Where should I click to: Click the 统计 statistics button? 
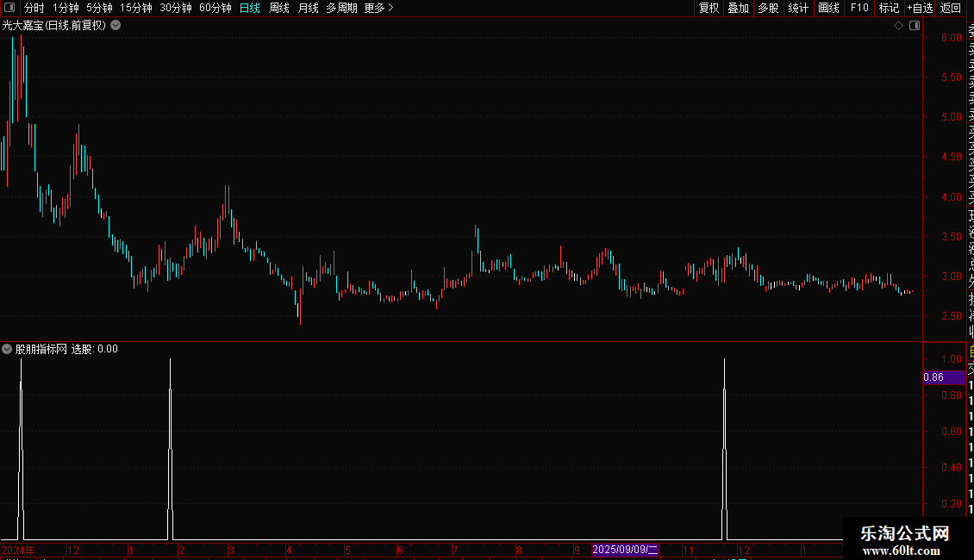click(x=798, y=8)
